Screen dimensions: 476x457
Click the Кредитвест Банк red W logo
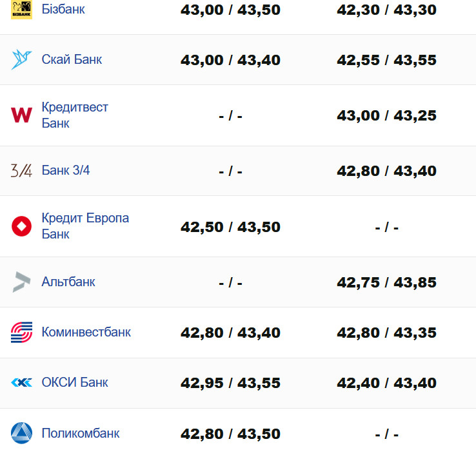[21, 115]
